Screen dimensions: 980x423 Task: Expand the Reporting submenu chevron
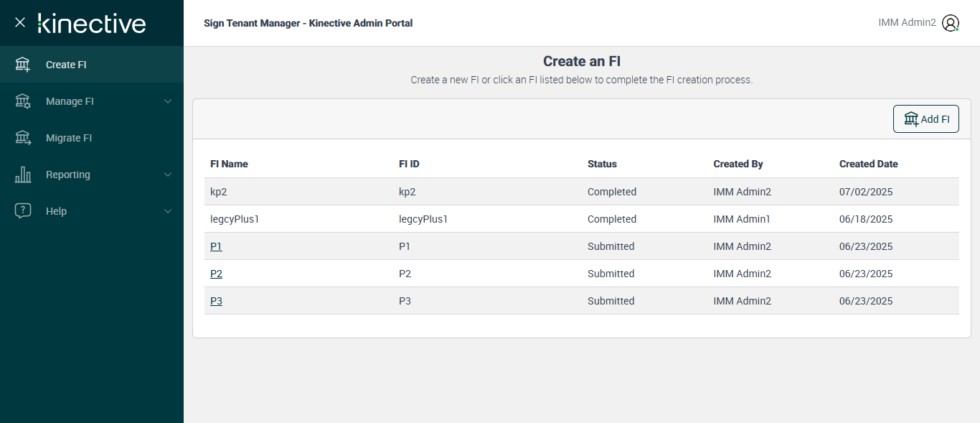pyautogui.click(x=168, y=175)
